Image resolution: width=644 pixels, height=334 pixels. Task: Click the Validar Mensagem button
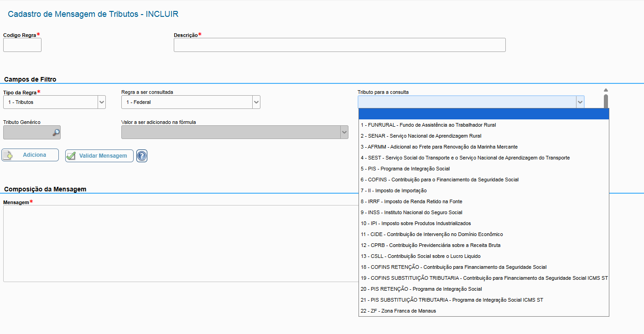(99, 156)
